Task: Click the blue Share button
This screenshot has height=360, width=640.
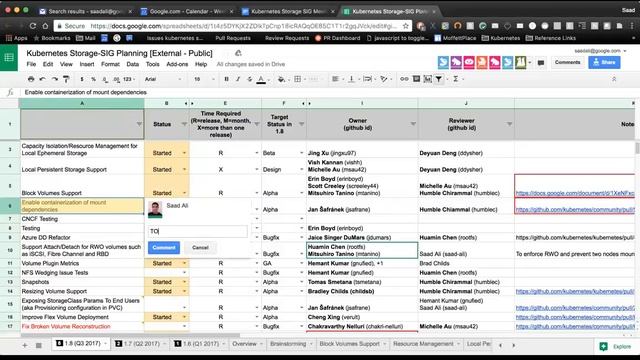Action: [x=604, y=62]
